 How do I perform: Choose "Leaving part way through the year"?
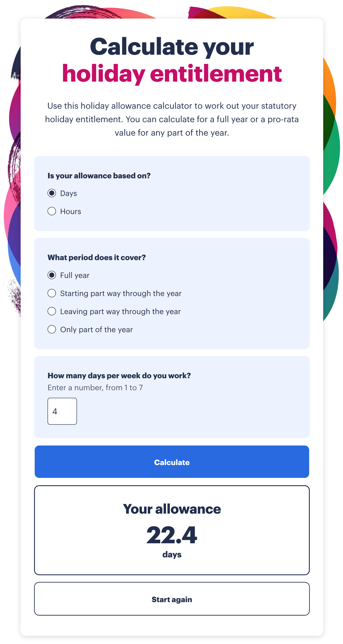[52, 311]
